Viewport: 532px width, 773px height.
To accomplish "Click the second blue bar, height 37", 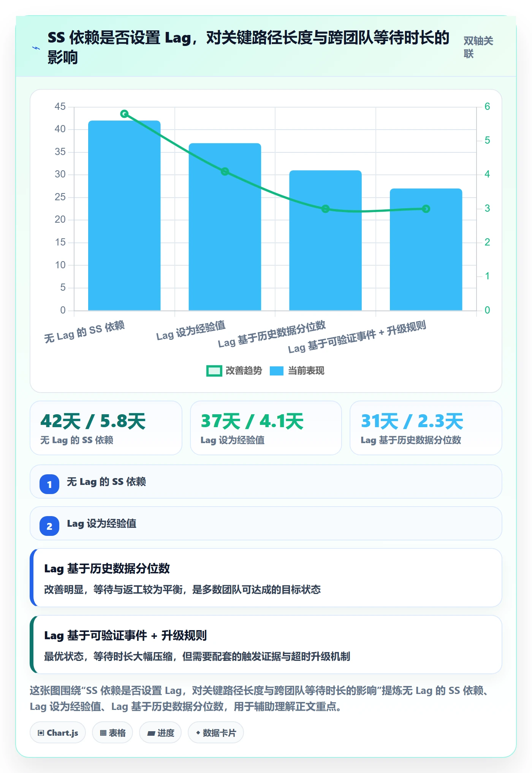I will coord(225,227).
